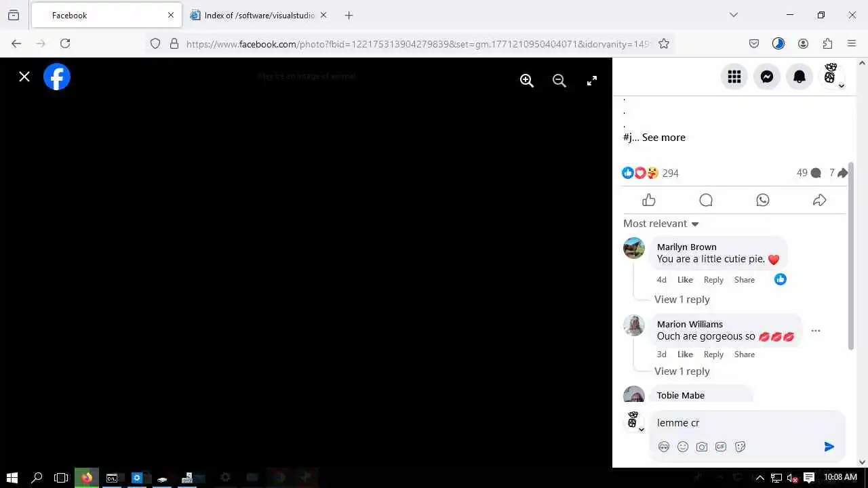868x488 pixels.
Task: View 1 reply under Marion Williams
Action: (682, 371)
